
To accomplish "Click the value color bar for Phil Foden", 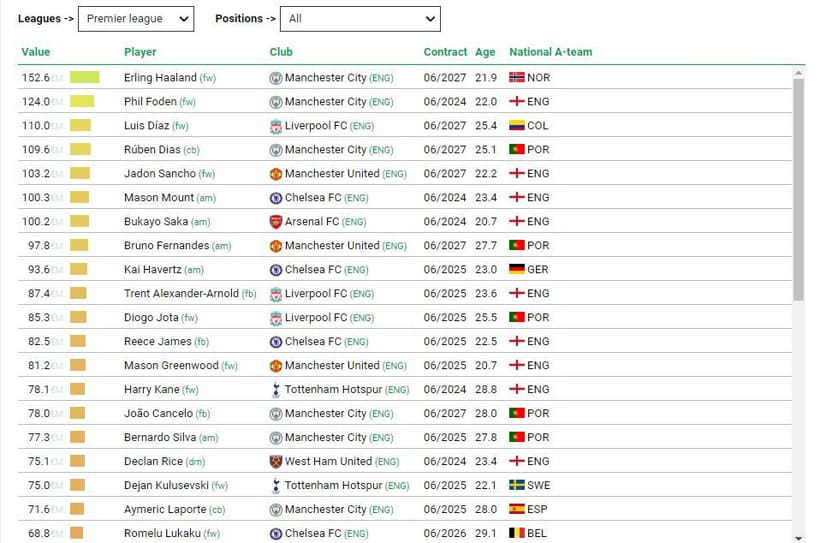I will [82, 101].
